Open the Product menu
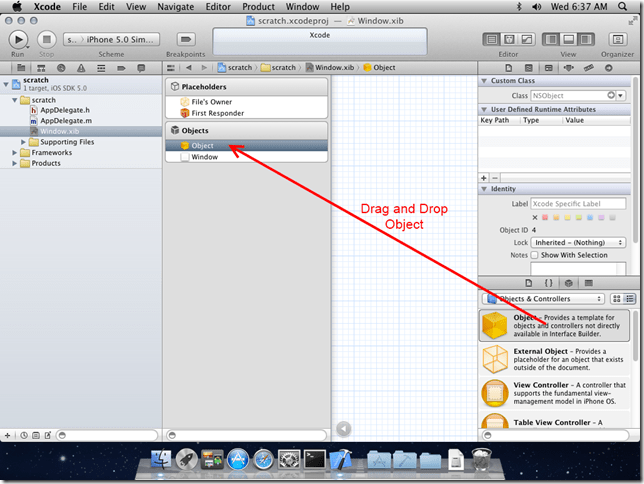Image resolution: width=644 pixels, height=484 pixels. tap(258, 7)
